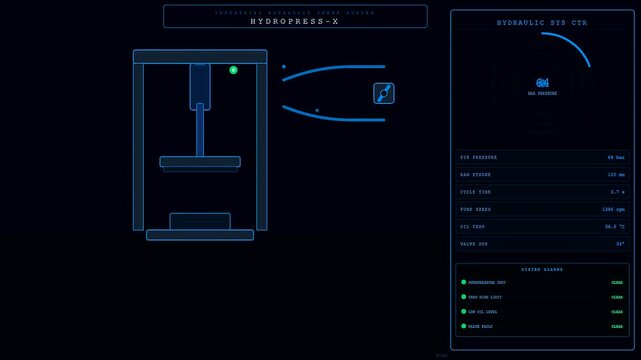
Task: Click green dot beside VALVE FAULT alarm
Action: (464, 326)
